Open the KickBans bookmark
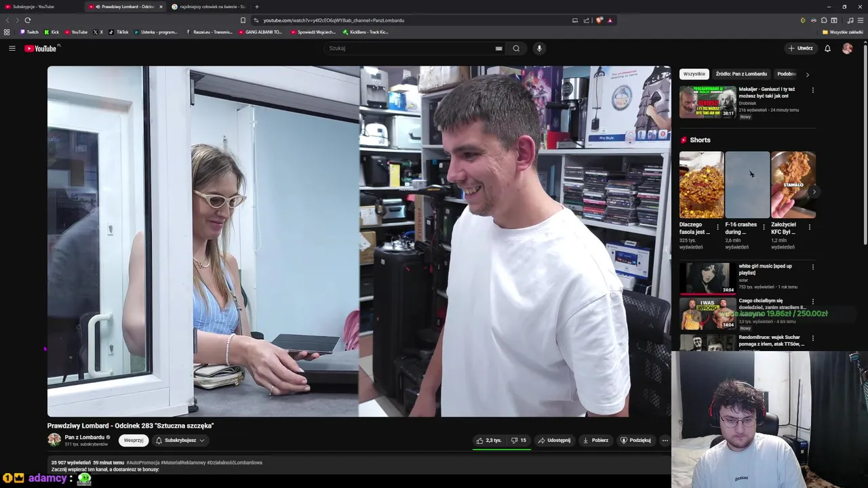The width and height of the screenshot is (868, 488). click(x=366, y=32)
